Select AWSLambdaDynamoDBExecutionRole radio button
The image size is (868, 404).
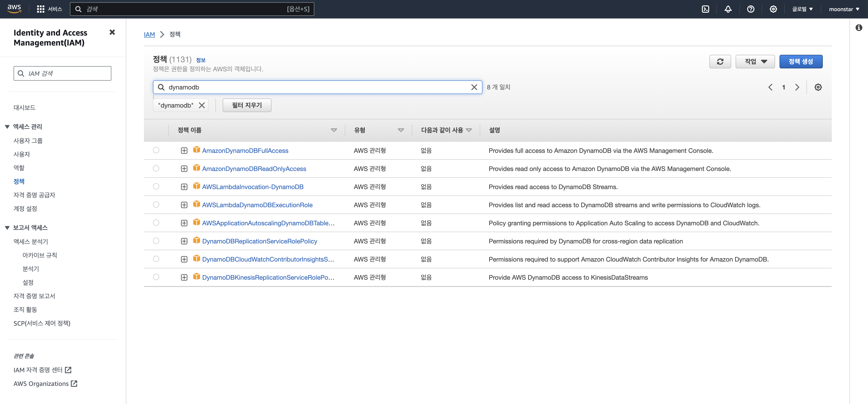(156, 205)
